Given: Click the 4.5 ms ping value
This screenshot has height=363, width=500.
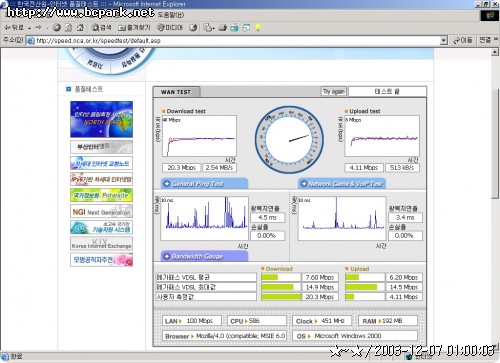Looking at the screenshot, I should point(268,217).
